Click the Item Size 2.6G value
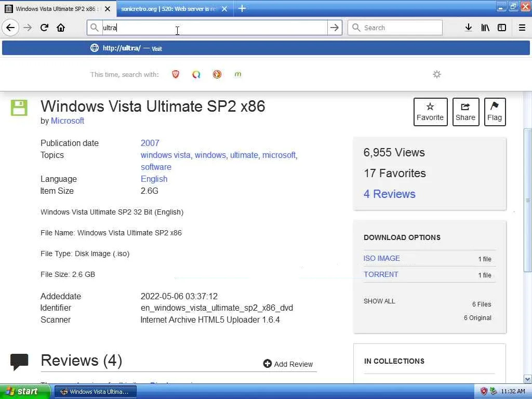 (150, 191)
